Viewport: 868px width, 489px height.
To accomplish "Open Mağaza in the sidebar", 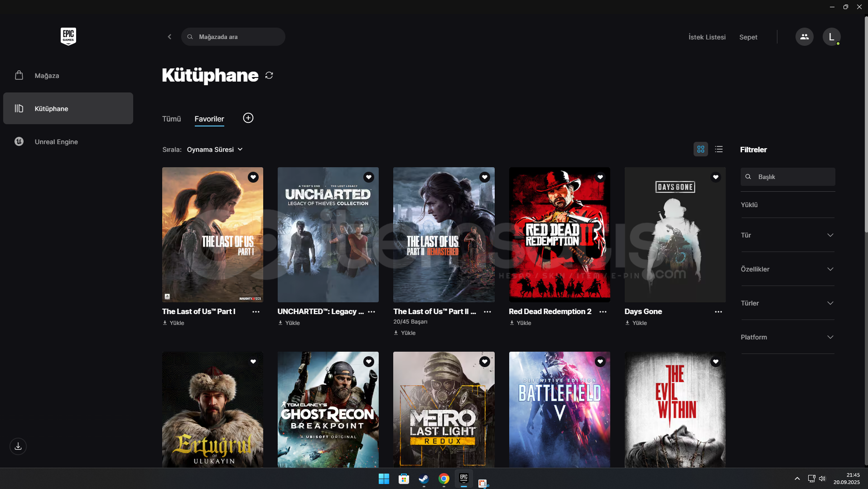I will coord(68,76).
